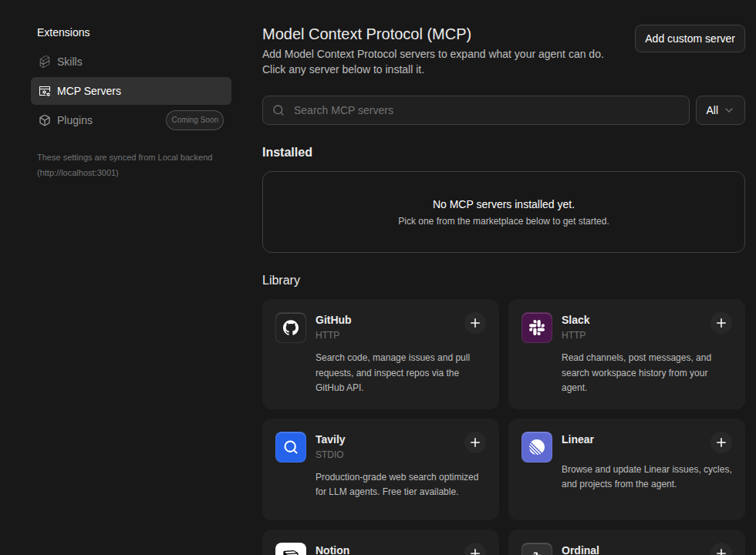Screen dimensions: 756x555
Task: Click the Skills stack icon
Action: (45, 62)
